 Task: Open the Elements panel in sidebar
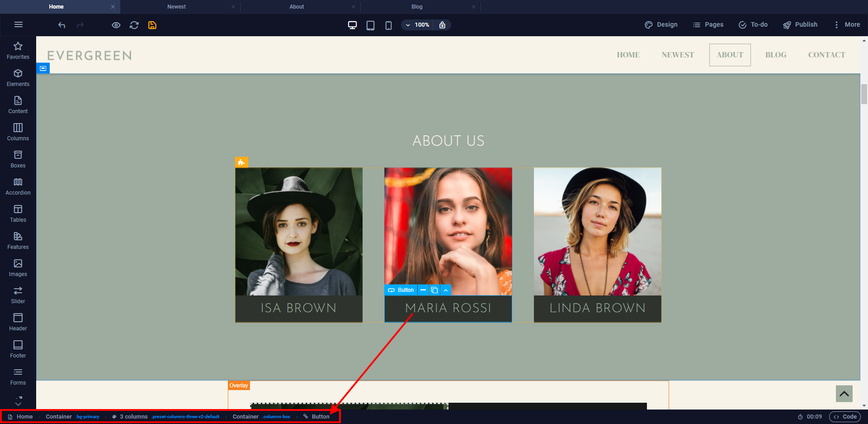18,78
